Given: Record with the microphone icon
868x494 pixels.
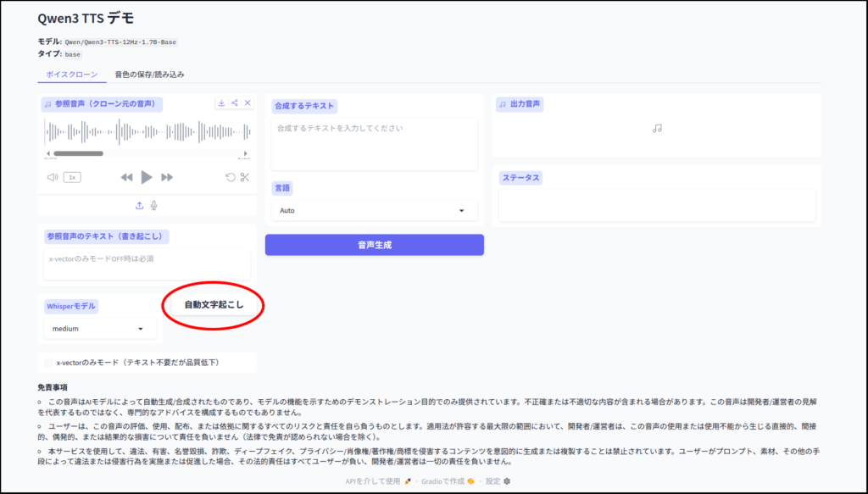Looking at the screenshot, I should pyautogui.click(x=154, y=205).
